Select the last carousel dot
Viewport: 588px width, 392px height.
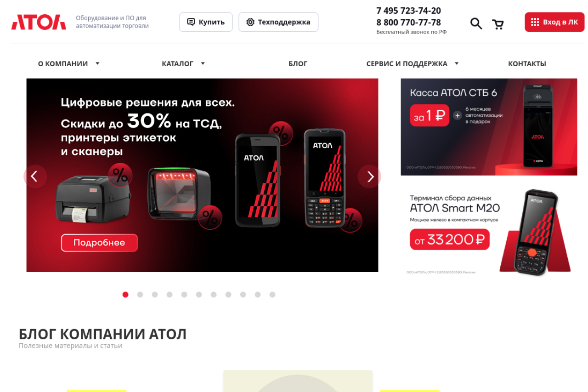272,295
